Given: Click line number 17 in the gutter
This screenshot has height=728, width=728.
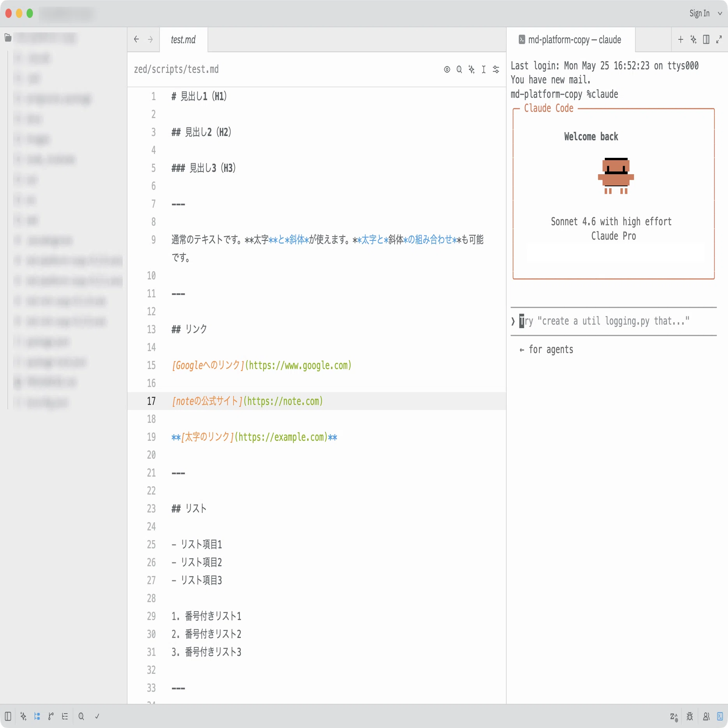Looking at the screenshot, I should click(151, 401).
